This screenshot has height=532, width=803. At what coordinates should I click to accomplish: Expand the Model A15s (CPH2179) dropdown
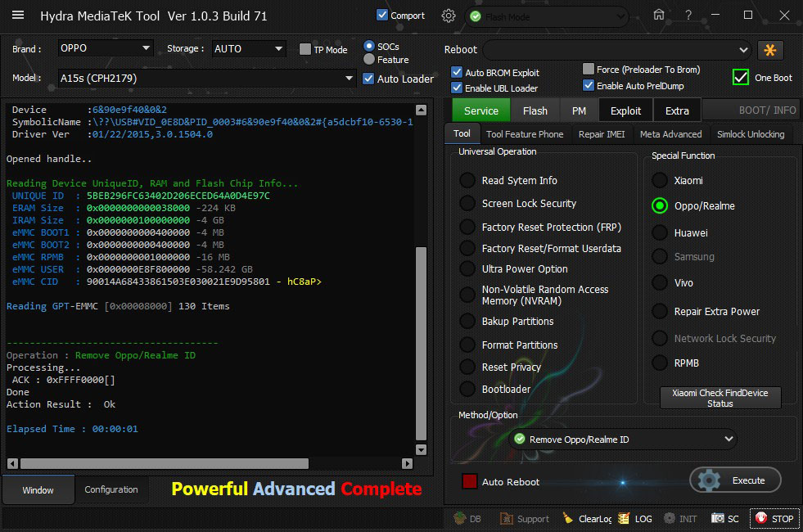pos(207,79)
